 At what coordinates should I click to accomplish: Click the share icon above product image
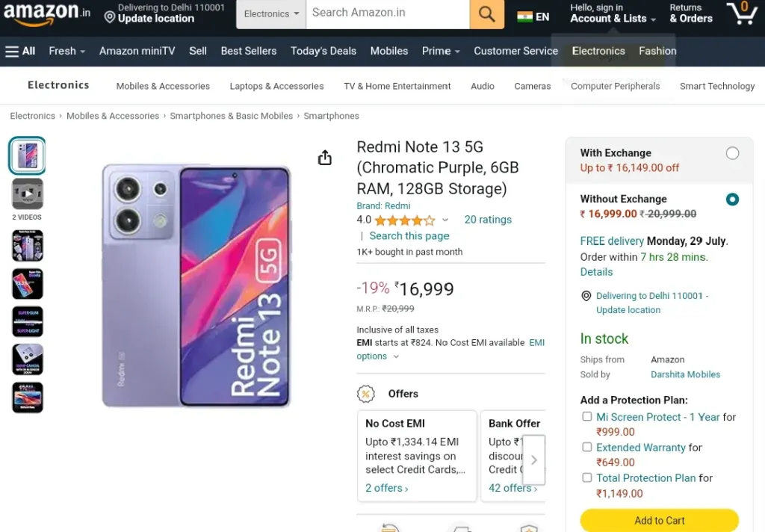324,158
